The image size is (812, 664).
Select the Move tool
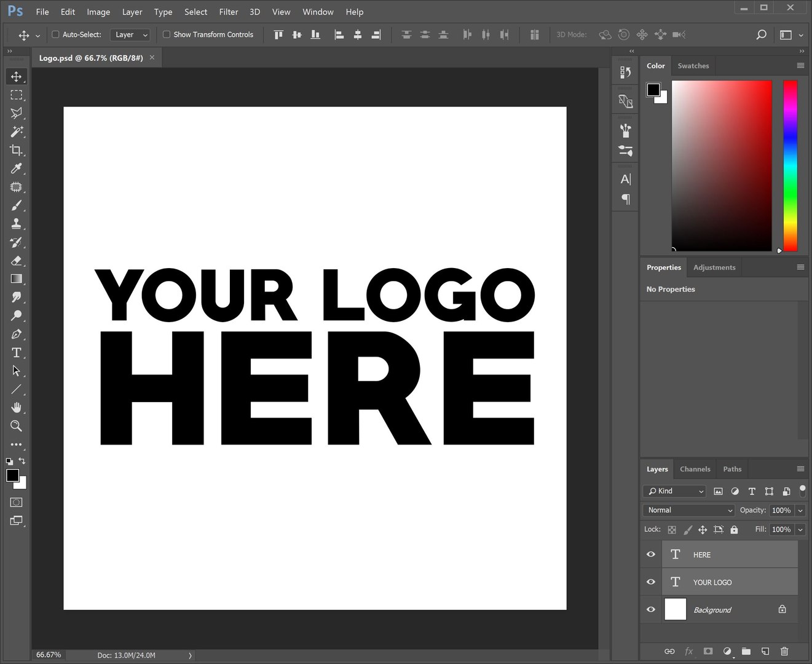[16, 76]
